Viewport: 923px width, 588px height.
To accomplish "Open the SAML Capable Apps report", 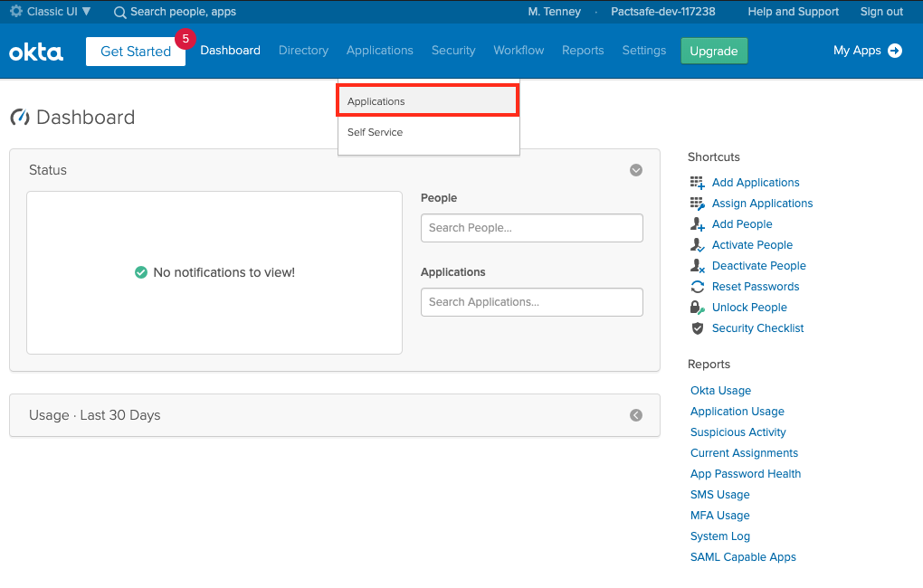I will point(743,557).
